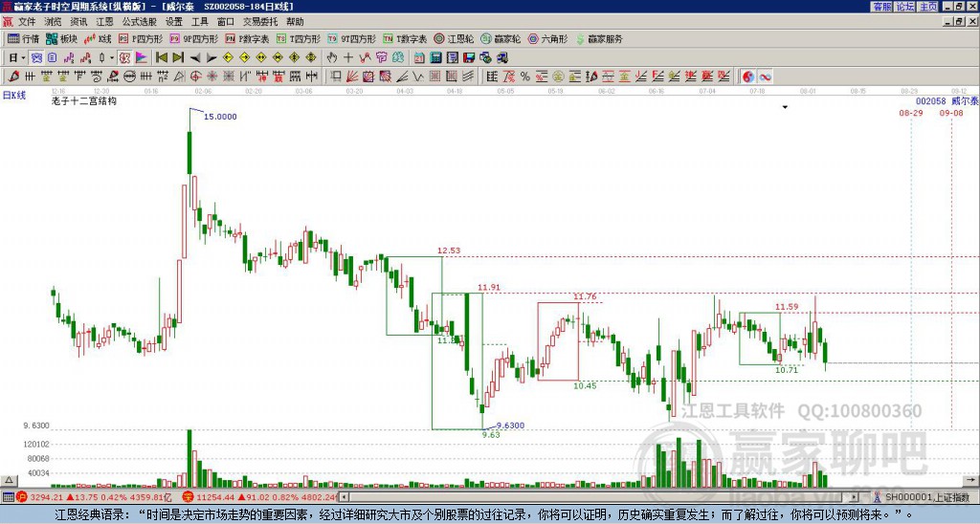Open the 江恩 menu
This screenshot has width=980, height=524.
pos(104,22)
